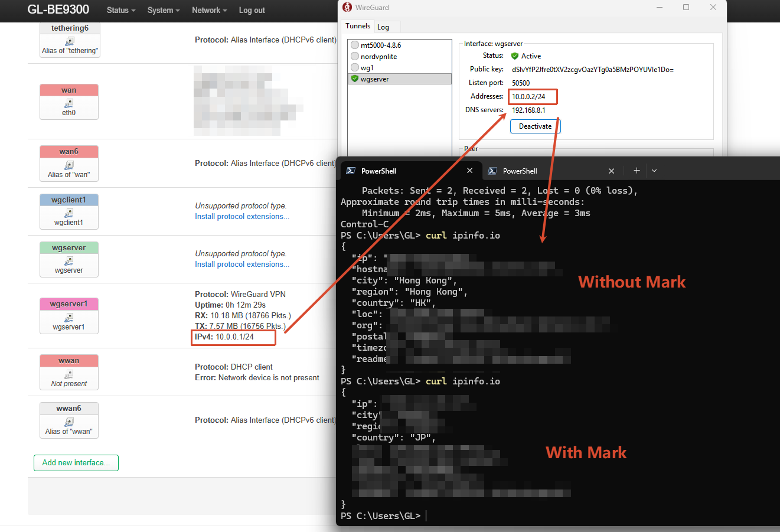The width and height of the screenshot is (780, 532).
Task: Click the inactive status circle for wg1
Action: coord(355,67)
